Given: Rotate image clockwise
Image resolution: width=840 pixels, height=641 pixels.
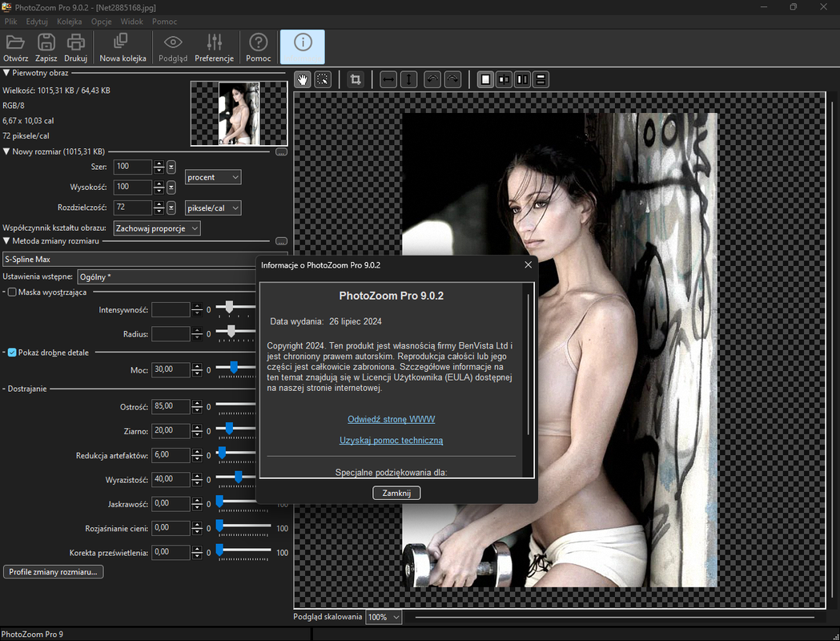Looking at the screenshot, I should [452, 80].
